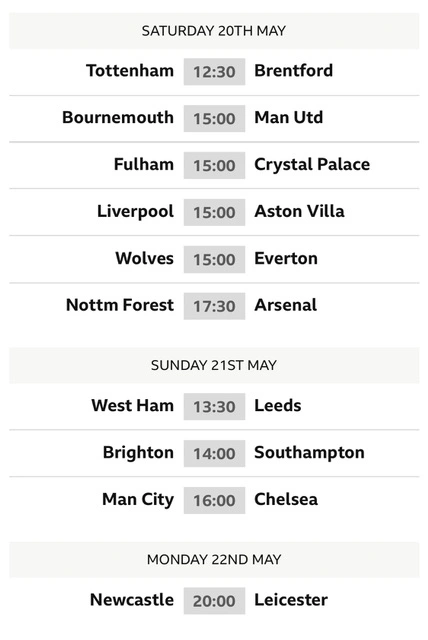
Task: Open the Newcastle vs Leicester 20:00 time
Action: 214,601
